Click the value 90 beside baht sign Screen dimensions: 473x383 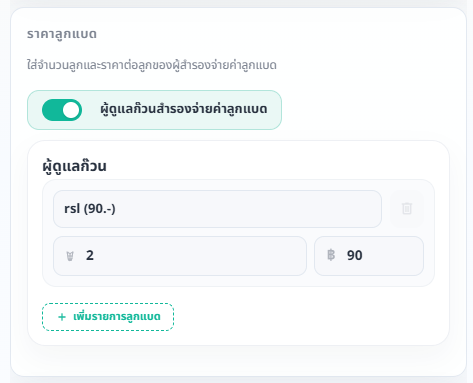[355, 255]
